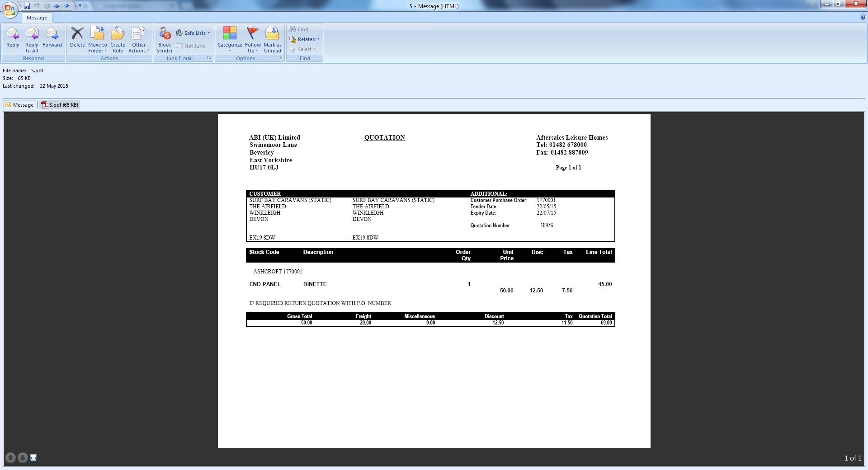
Task: Create a Rule from this message
Action: click(118, 40)
